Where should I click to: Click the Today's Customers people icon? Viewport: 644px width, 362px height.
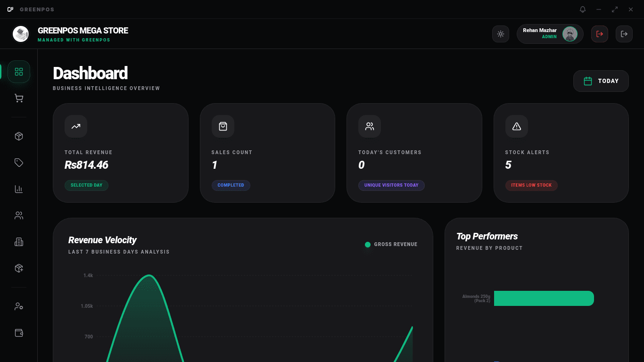coord(370,126)
